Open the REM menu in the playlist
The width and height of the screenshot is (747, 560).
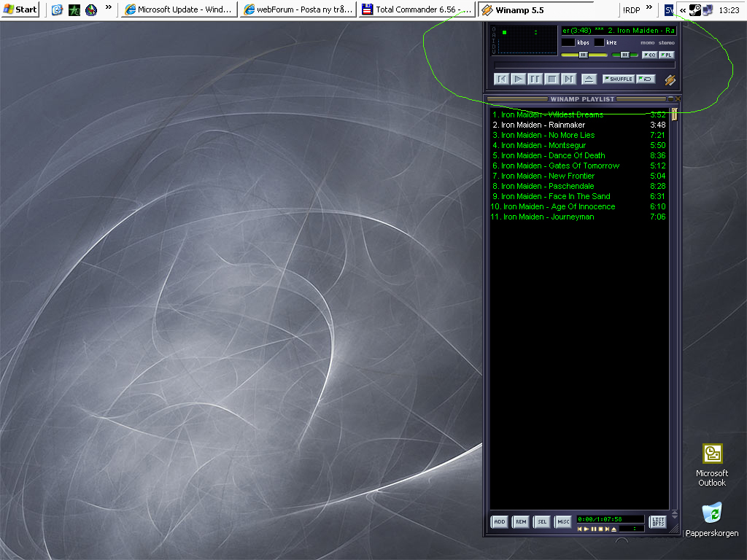tap(521, 522)
